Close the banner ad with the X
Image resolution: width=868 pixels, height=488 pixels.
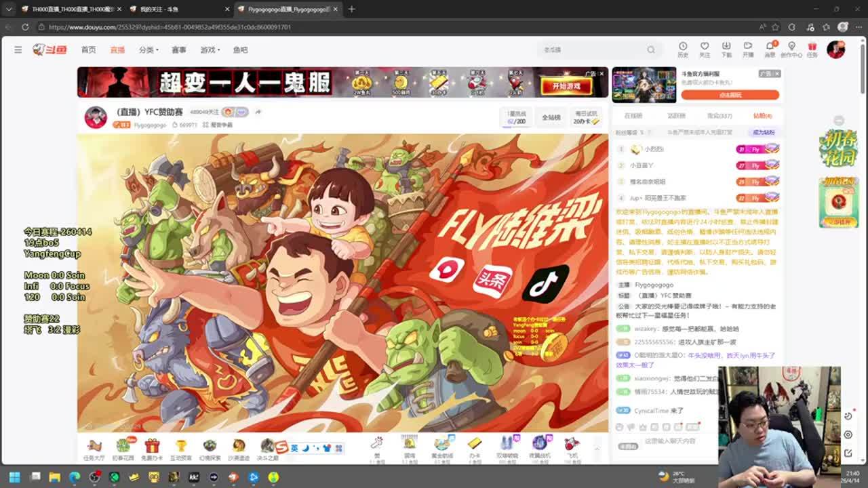(601, 73)
